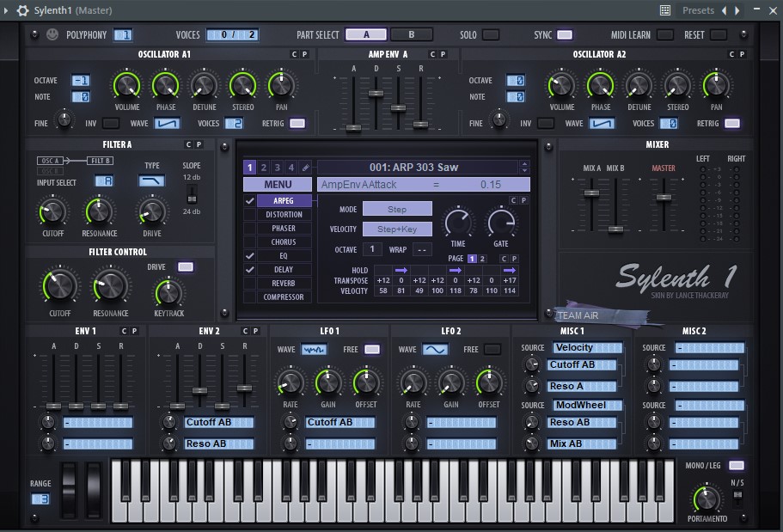This screenshot has height=532, width=783.
Task: Open the preset browser grid icon
Action: click(664, 10)
